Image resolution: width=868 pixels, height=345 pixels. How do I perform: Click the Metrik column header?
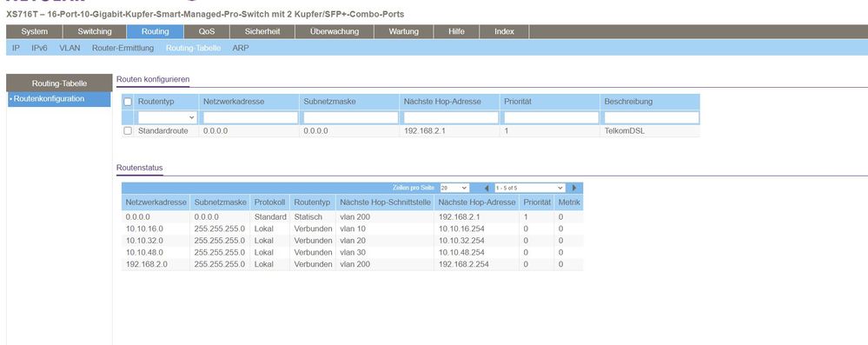[x=569, y=202]
